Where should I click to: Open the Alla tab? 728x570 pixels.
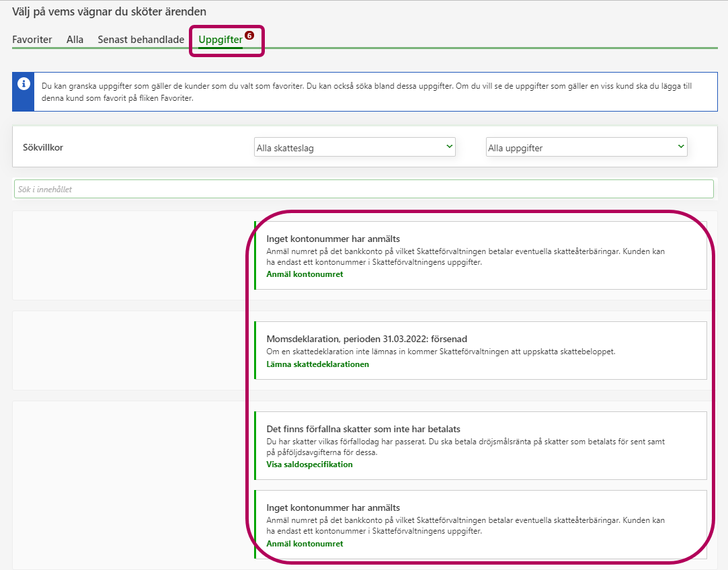pyautogui.click(x=75, y=40)
